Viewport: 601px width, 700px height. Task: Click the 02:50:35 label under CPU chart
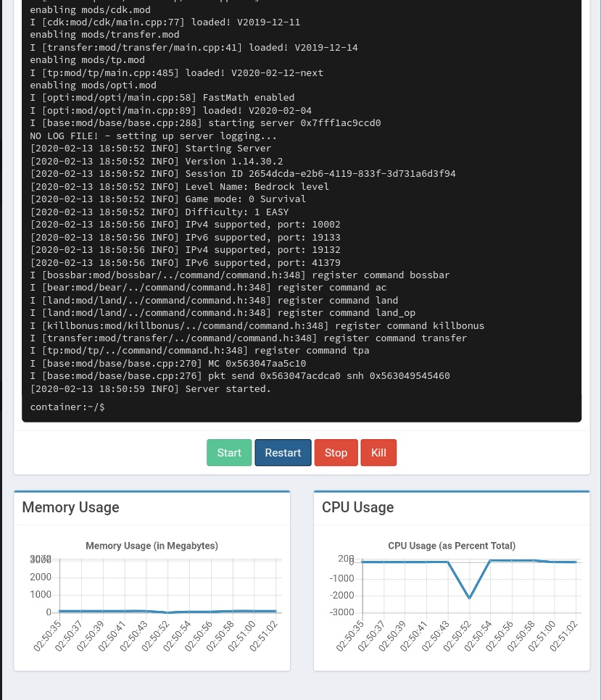tap(349, 636)
